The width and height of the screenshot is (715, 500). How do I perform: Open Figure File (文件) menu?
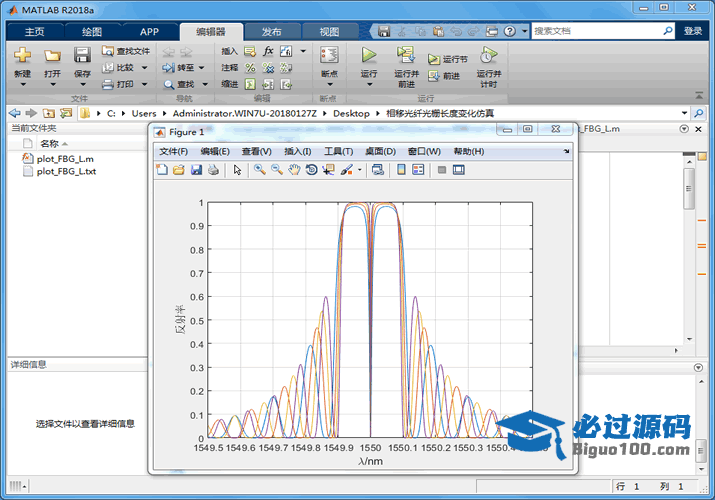point(173,151)
